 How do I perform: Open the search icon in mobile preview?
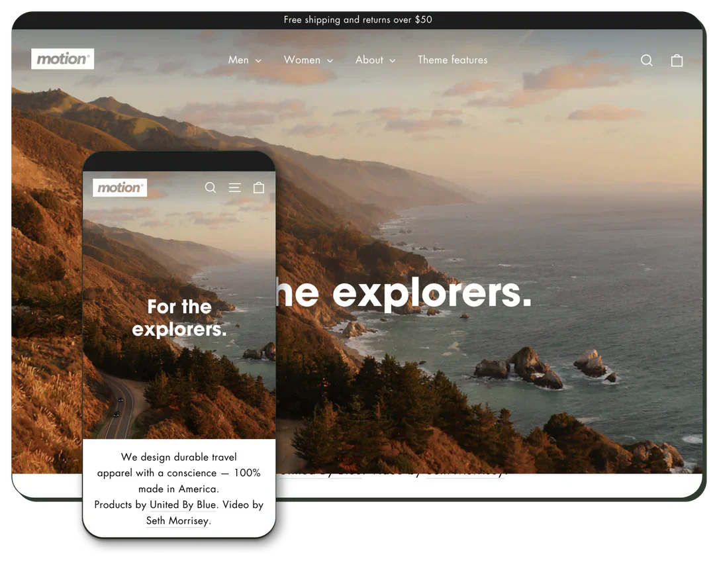point(211,187)
